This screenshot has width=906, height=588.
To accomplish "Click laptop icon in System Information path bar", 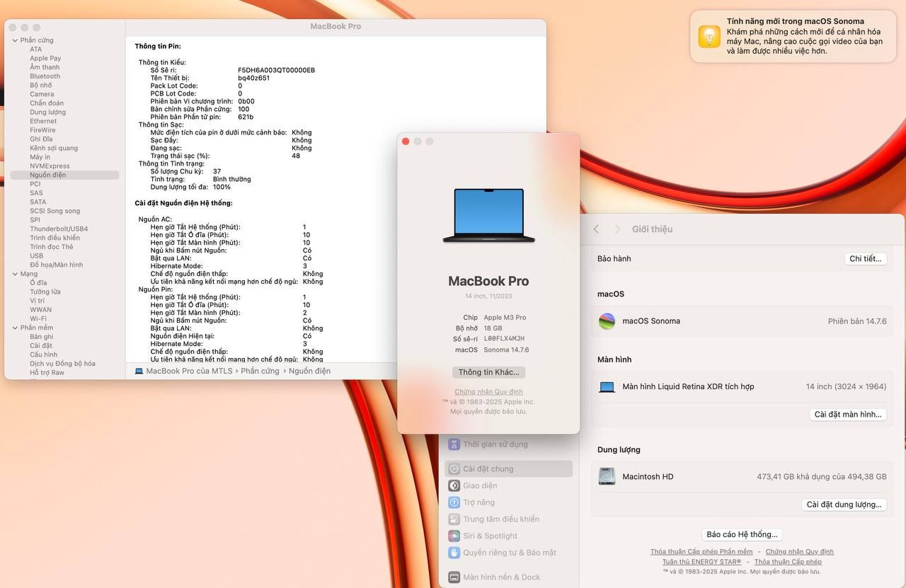I will tap(139, 371).
